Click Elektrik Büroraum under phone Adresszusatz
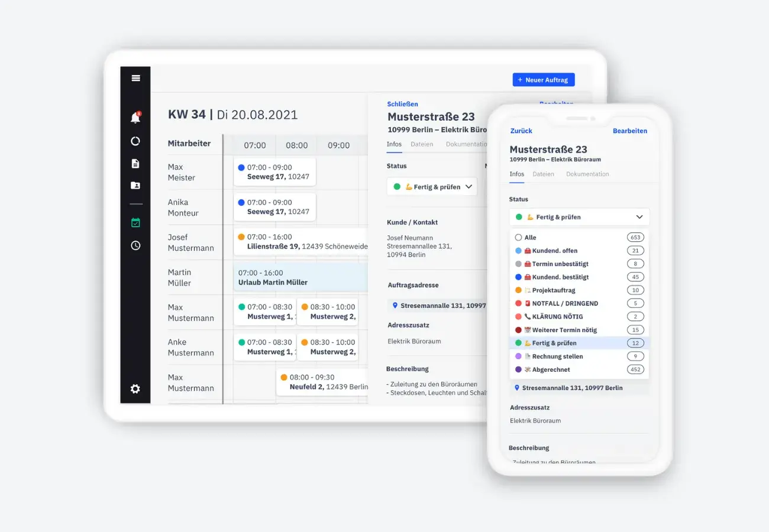 (x=535, y=421)
